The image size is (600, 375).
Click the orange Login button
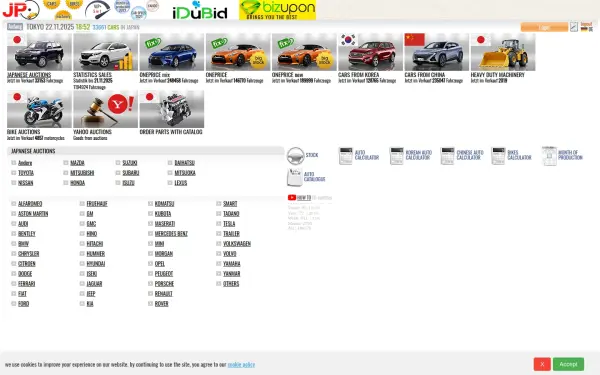tap(544, 27)
